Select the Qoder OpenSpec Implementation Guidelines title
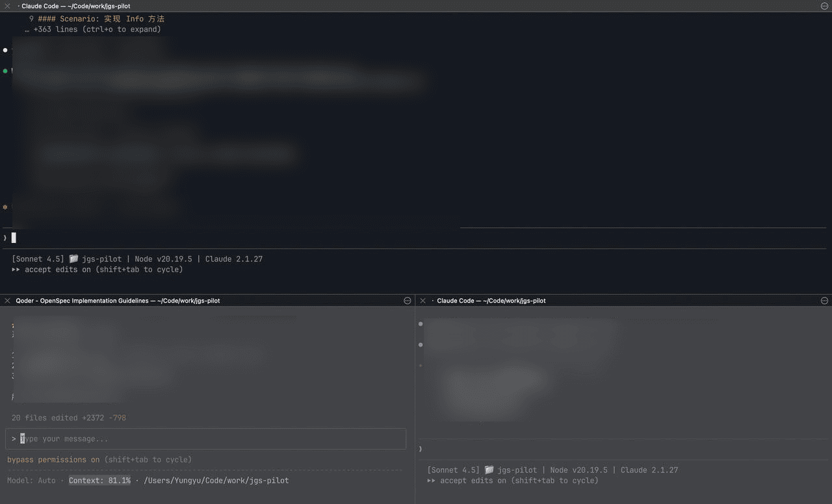This screenshot has width=832, height=504. [118, 301]
